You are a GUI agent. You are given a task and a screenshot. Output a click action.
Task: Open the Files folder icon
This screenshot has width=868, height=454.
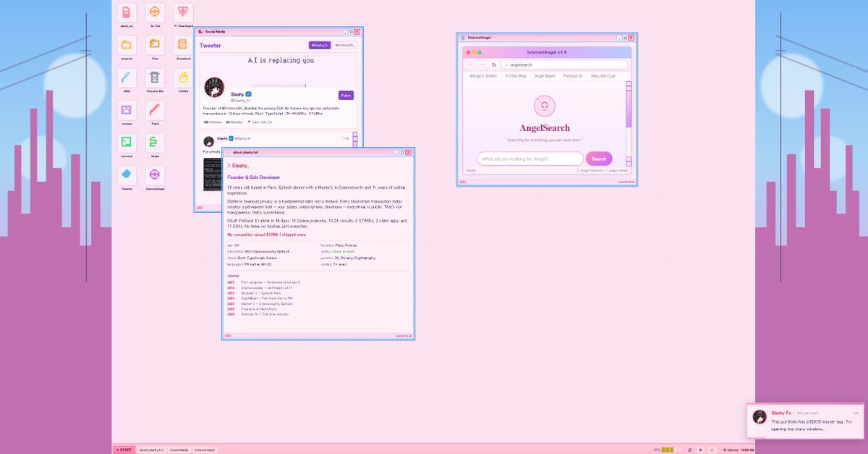[x=155, y=45]
